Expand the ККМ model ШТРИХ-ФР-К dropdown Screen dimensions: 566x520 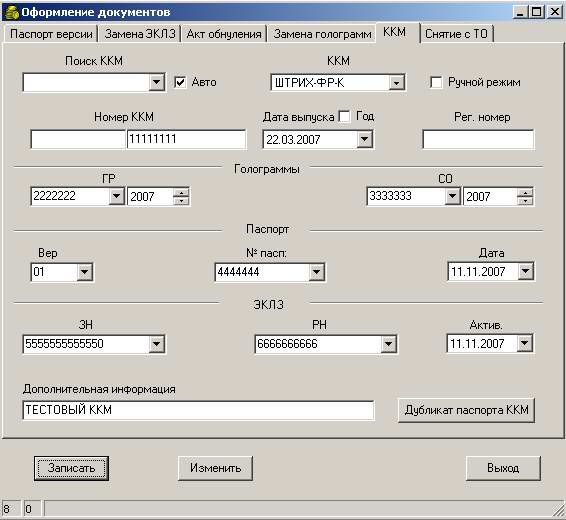(x=396, y=83)
